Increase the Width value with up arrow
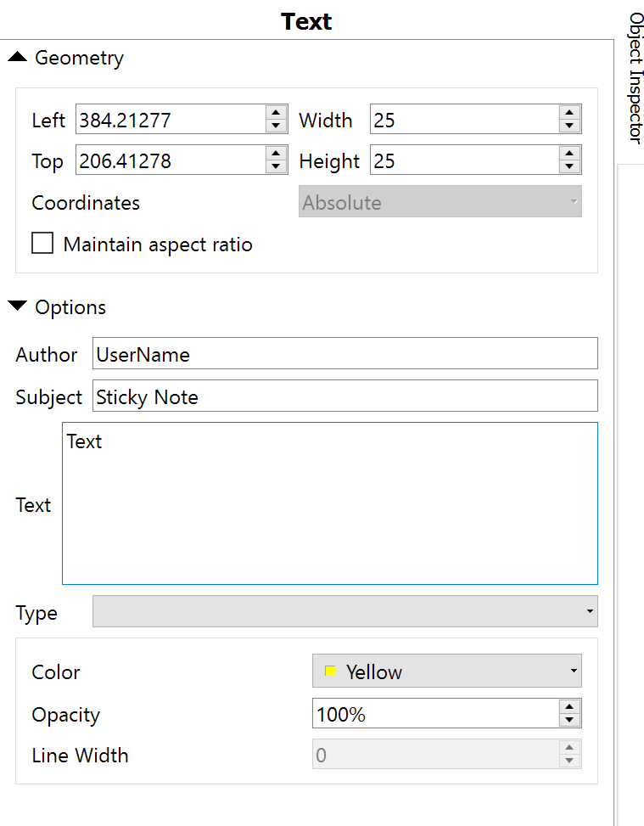Screen dimensions: 644x826 tap(569, 112)
